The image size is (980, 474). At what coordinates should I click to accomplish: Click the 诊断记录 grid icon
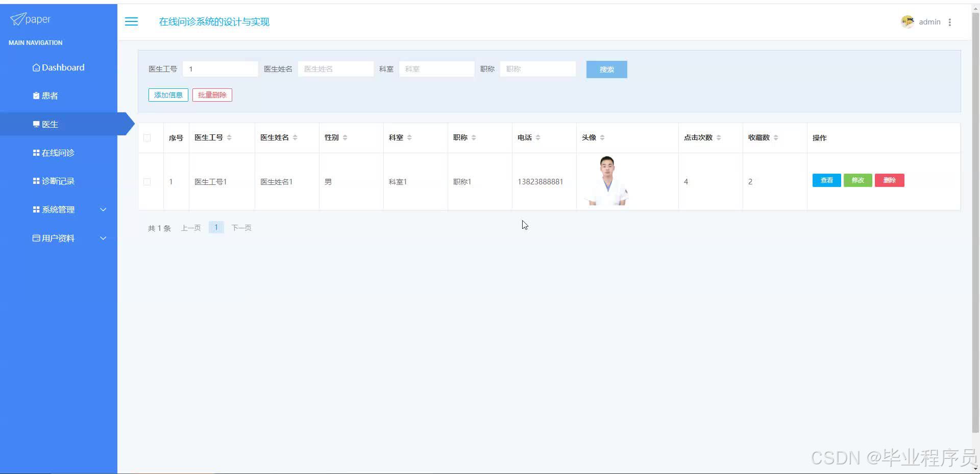point(36,181)
